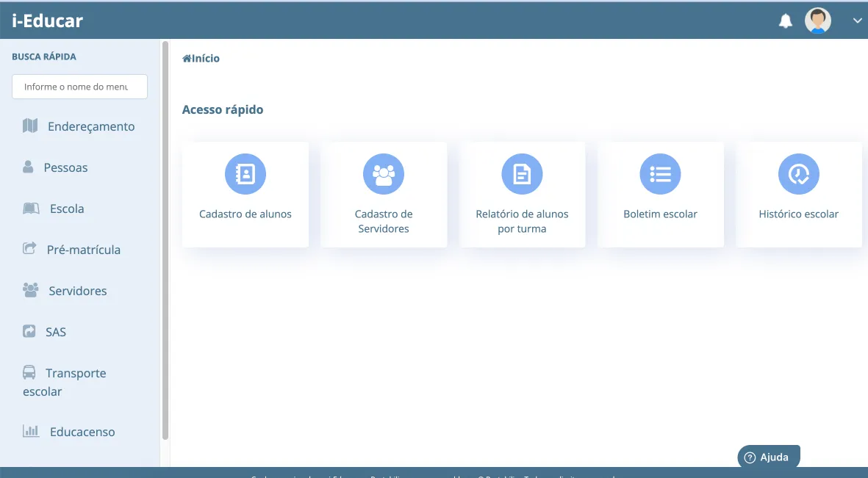Click the Cadastro de Servidores icon
Image resolution: width=868 pixels, height=478 pixels.
click(x=384, y=174)
